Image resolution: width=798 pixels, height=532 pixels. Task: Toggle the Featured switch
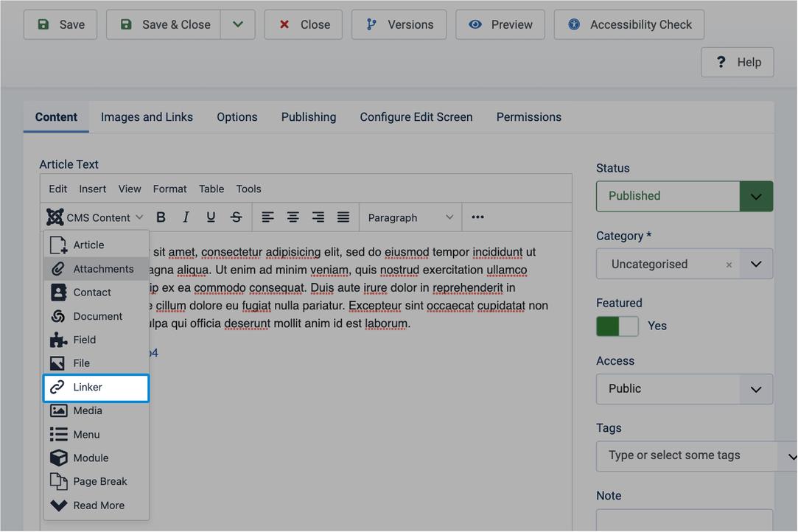click(x=617, y=326)
